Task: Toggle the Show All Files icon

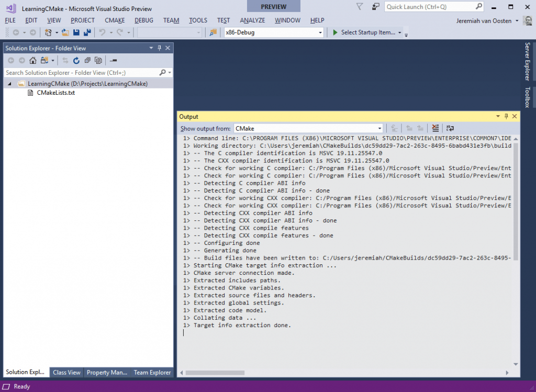Action: (x=98, y=61)
